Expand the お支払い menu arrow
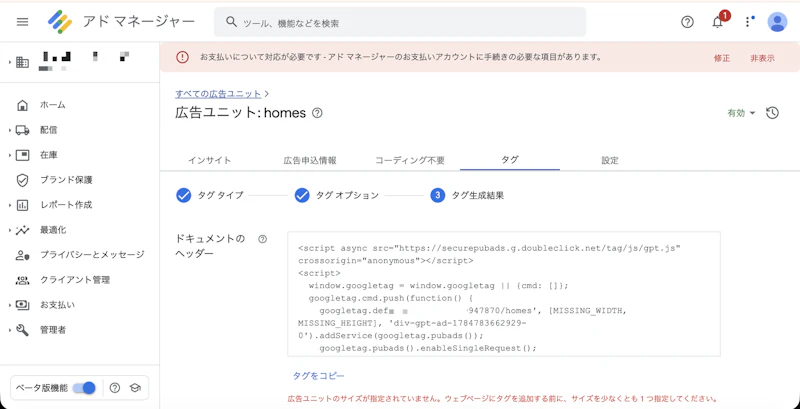The width and height of the screenshot is (800, 409). click(10, 305)
